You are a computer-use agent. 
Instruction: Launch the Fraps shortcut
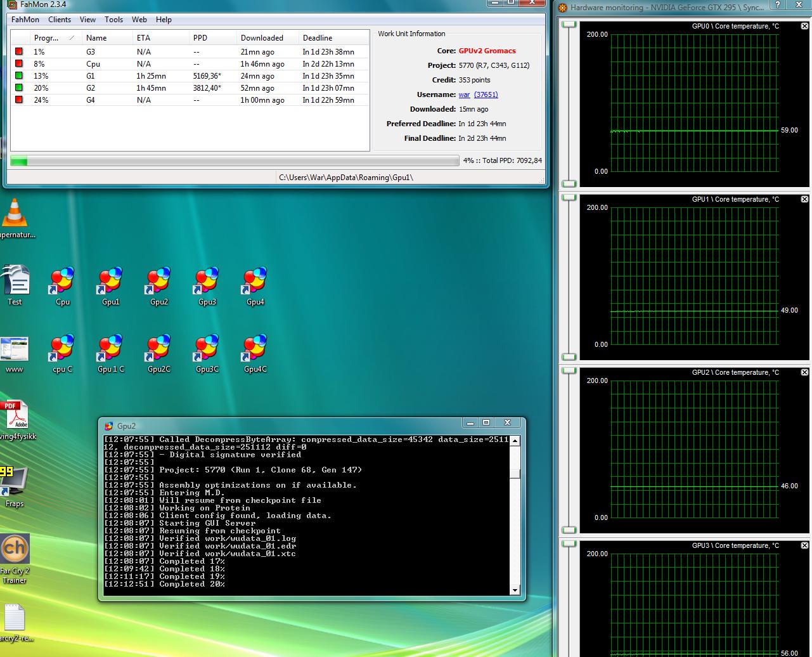pyautogui.click(x=14, y=487)
